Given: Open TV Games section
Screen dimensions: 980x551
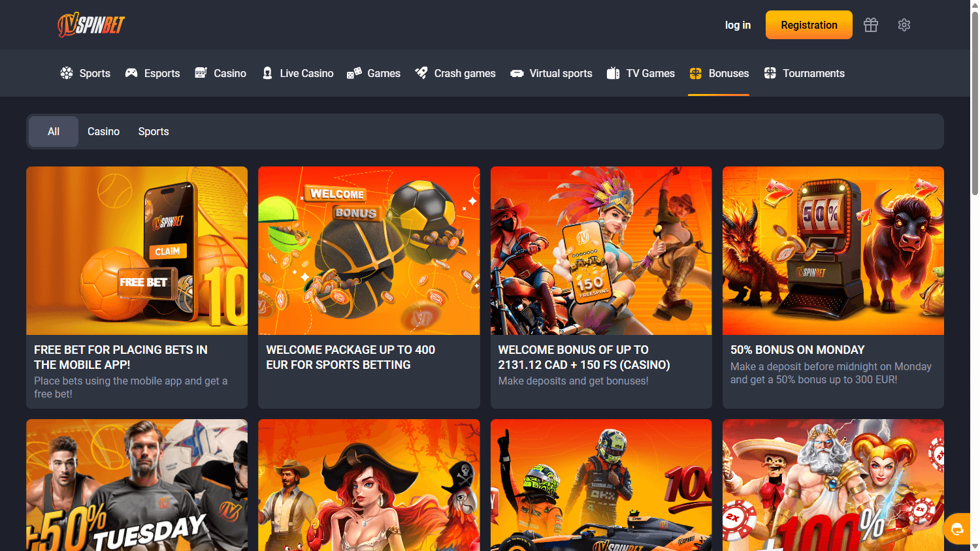Looking at the screenshot, I should click(x=641, y=73).
